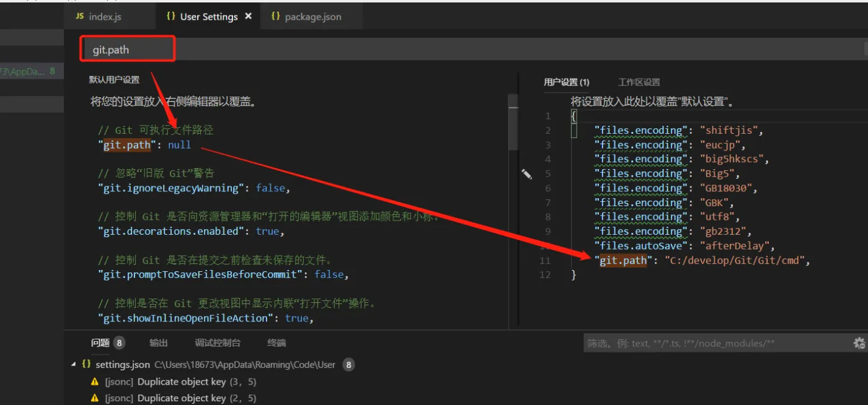Open the 用户设置 (1) settings tab
Screen dimensions: 868x405
[567, 82]
